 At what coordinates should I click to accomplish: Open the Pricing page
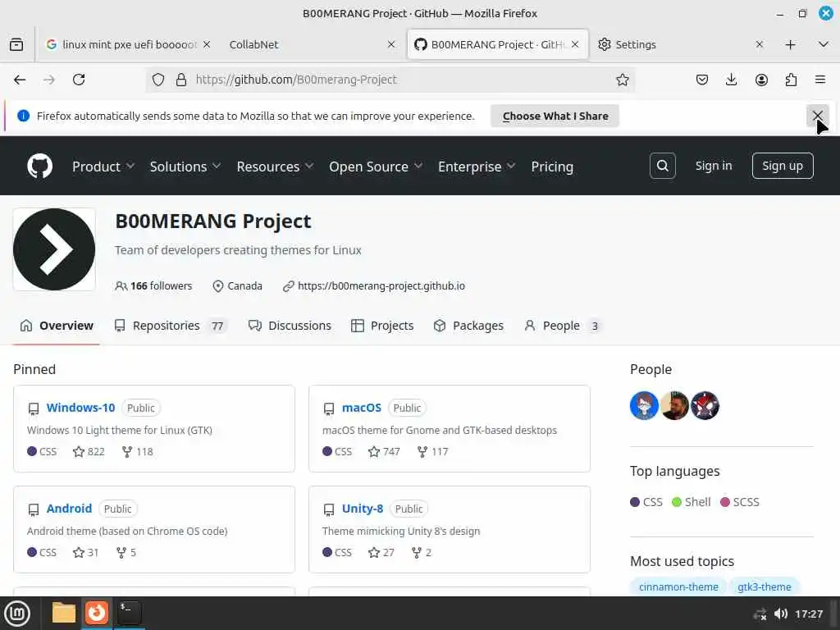click(552, 167)
